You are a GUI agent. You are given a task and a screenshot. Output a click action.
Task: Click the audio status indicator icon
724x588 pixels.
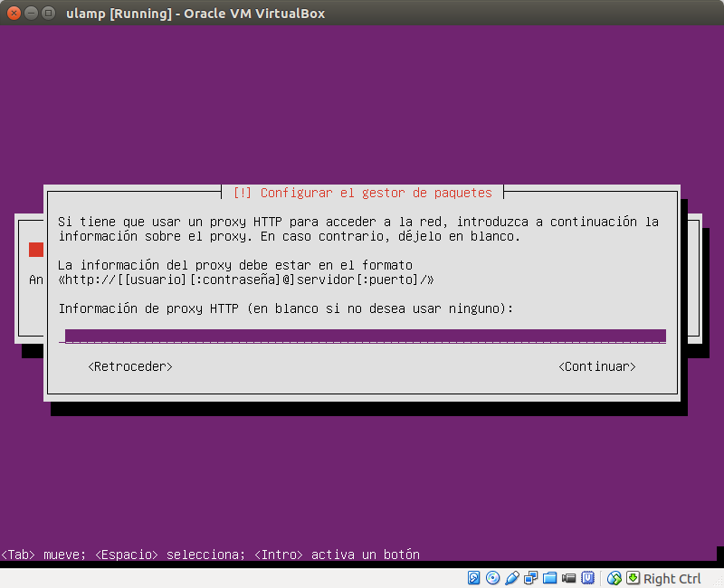pos(512,578)
